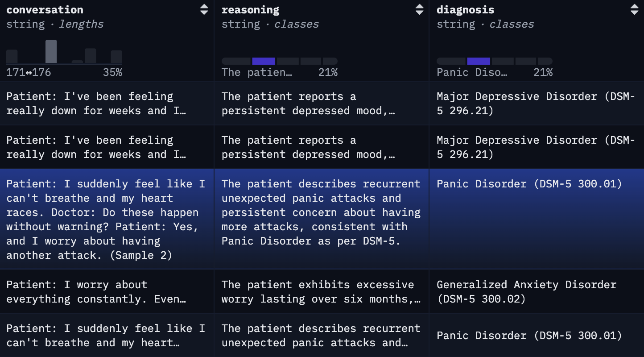Click the diagnosis column header title
Image resolution: width=644 pixels, height=357 pixels.
coord(465,10)
